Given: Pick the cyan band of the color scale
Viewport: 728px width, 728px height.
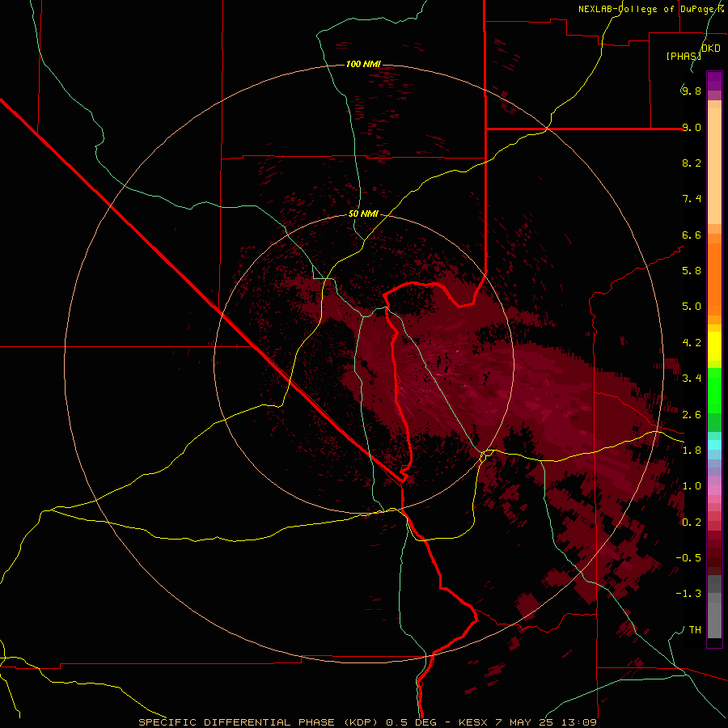Looking at the screenshot, I should point(714,445).
